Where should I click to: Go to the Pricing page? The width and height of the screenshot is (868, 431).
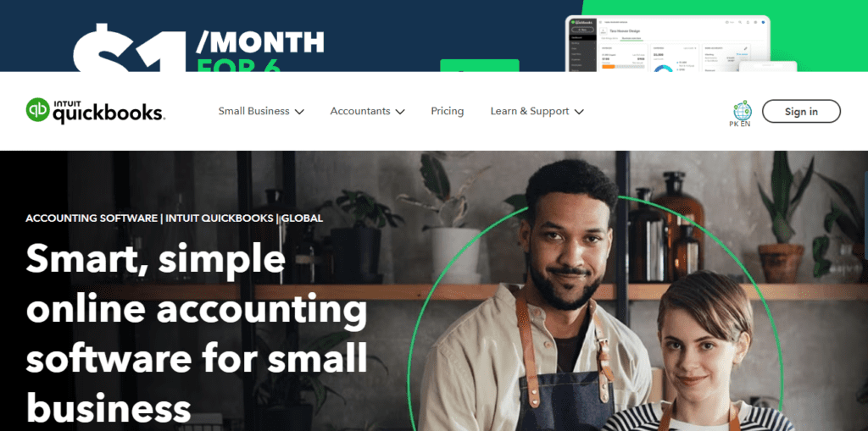448,111
